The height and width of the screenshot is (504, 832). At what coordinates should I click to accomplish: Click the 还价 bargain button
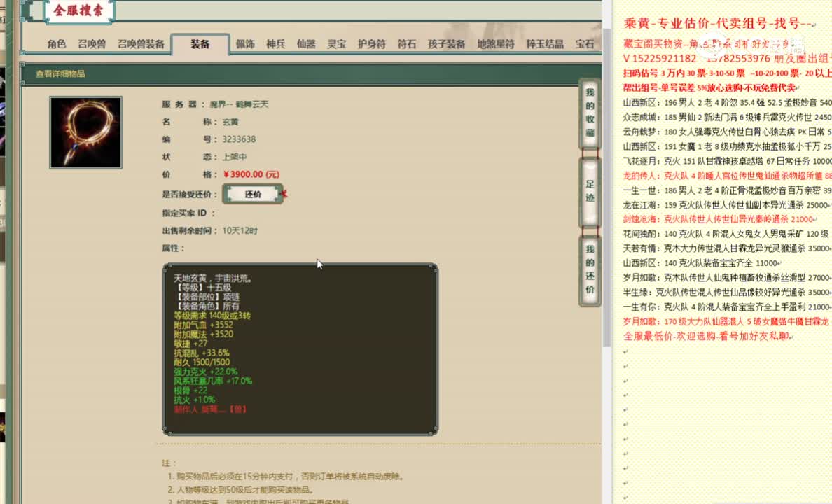point(253,194)
